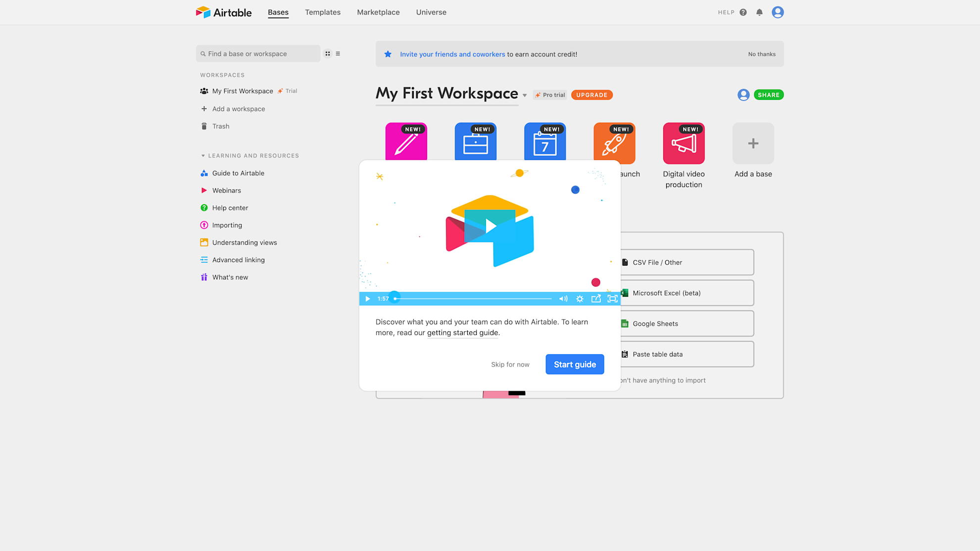Click the small play button in video bar

(367, 299)
